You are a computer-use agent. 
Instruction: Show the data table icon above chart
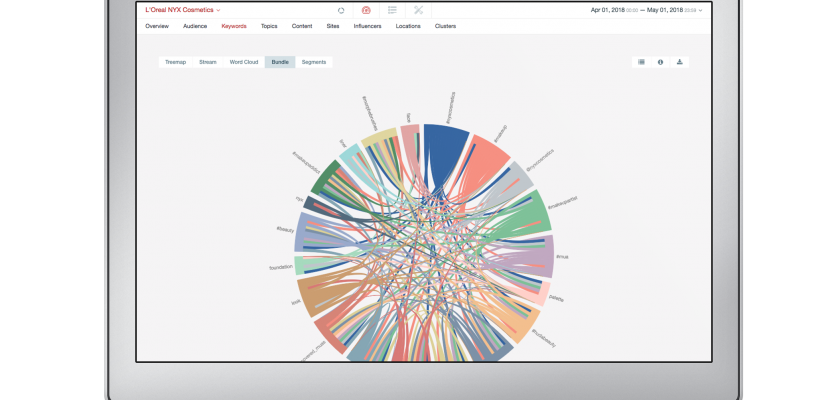point(641,62)
